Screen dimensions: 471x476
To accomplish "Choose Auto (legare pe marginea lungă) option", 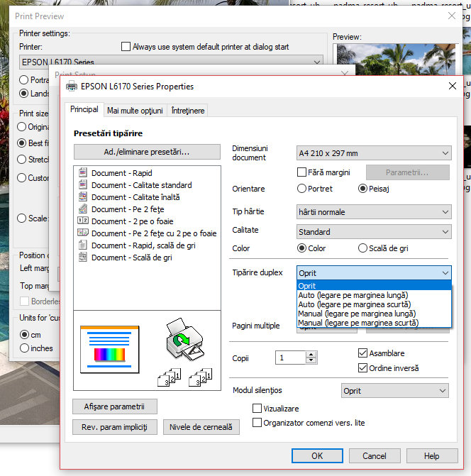I will pyautogui.click(x=353, y=295).
